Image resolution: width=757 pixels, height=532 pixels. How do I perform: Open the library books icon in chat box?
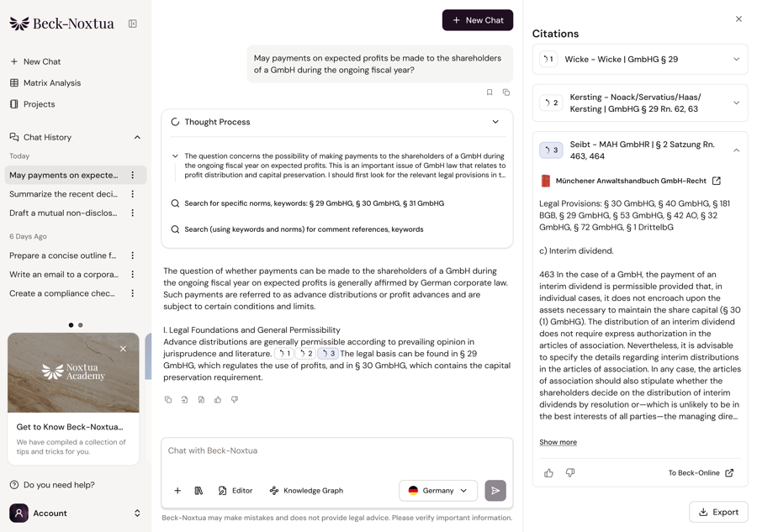pyautogui.click(x=199, y=491)
